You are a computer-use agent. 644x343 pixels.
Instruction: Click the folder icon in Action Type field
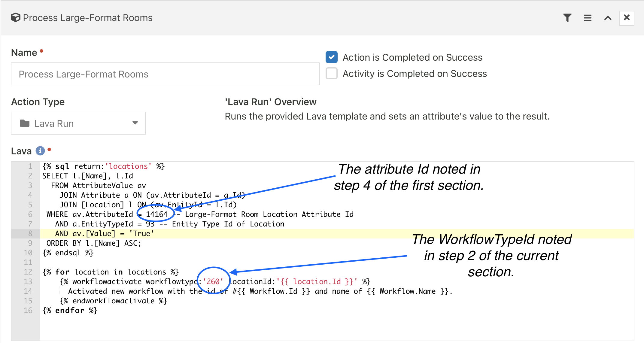coord(25,123)
